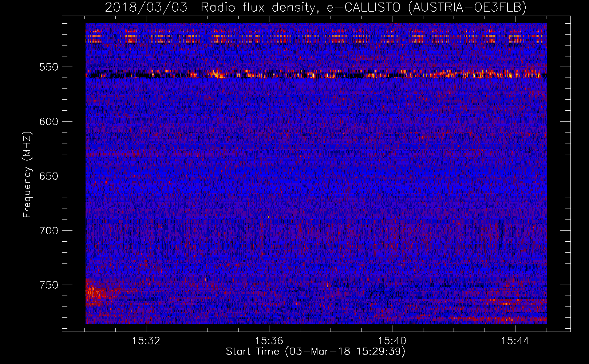Click the 15:44 time tick label

(515, 341)
